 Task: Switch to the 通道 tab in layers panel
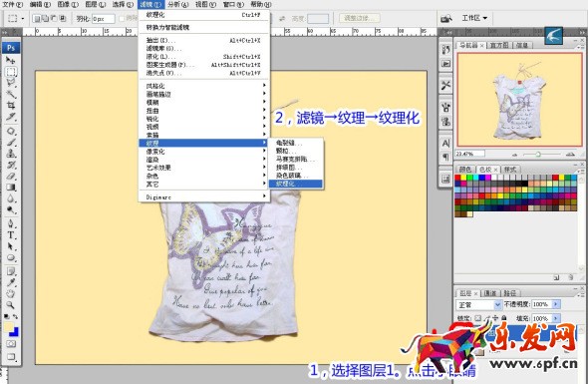(x=490, y=293)
